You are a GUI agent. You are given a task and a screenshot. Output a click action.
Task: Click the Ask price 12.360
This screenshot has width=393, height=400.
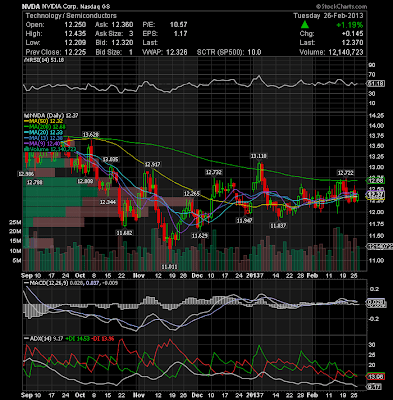pos(122,25)
